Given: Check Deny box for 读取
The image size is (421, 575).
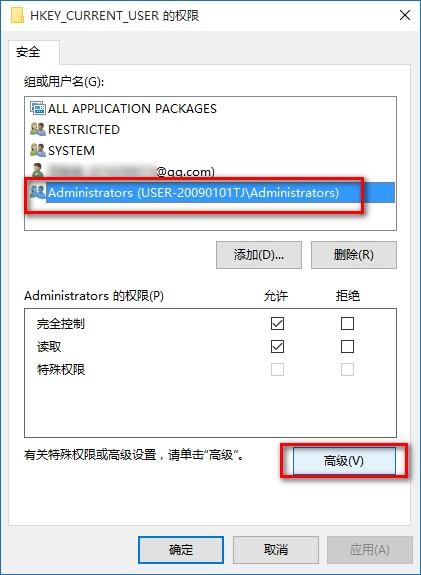Looking at the screenshot, I should point(347,347).
